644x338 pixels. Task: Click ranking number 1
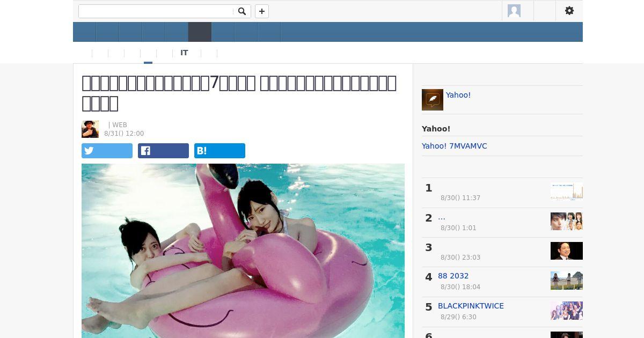pyautogui.click(x=428, y=188)
